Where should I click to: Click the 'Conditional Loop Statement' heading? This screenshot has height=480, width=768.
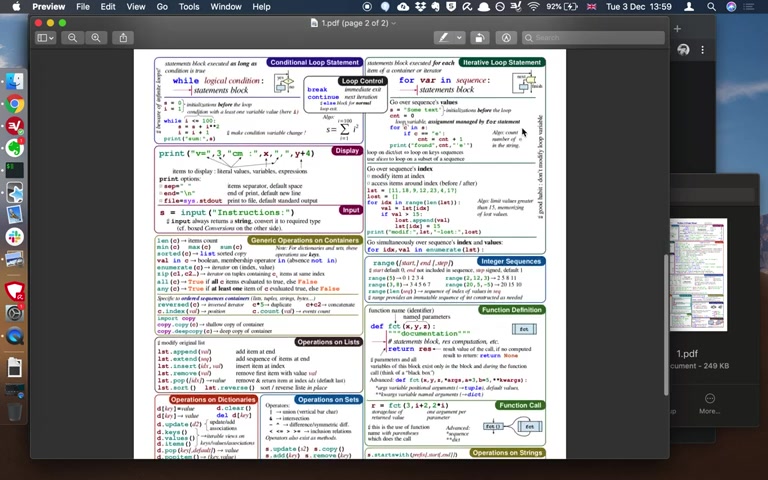point(314,62)
